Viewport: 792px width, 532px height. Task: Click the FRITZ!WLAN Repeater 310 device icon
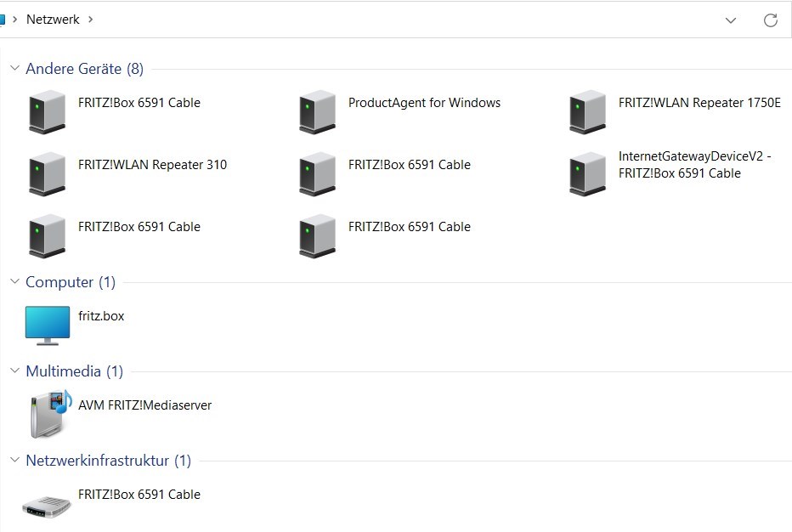(48, 173)
